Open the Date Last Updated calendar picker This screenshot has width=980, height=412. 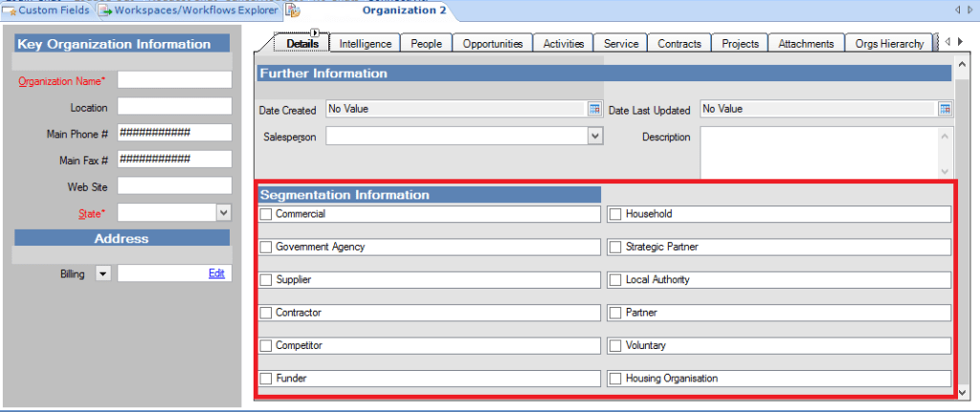[x=945, y=109]
